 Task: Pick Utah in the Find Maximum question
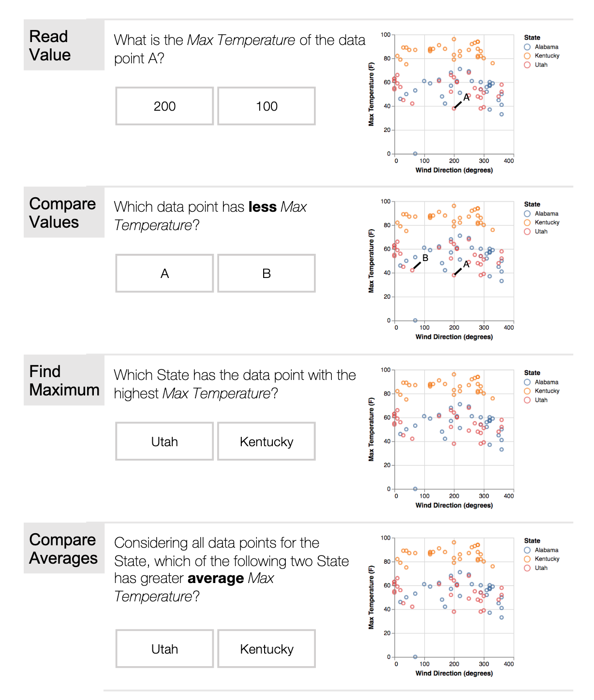coord(164,442)
